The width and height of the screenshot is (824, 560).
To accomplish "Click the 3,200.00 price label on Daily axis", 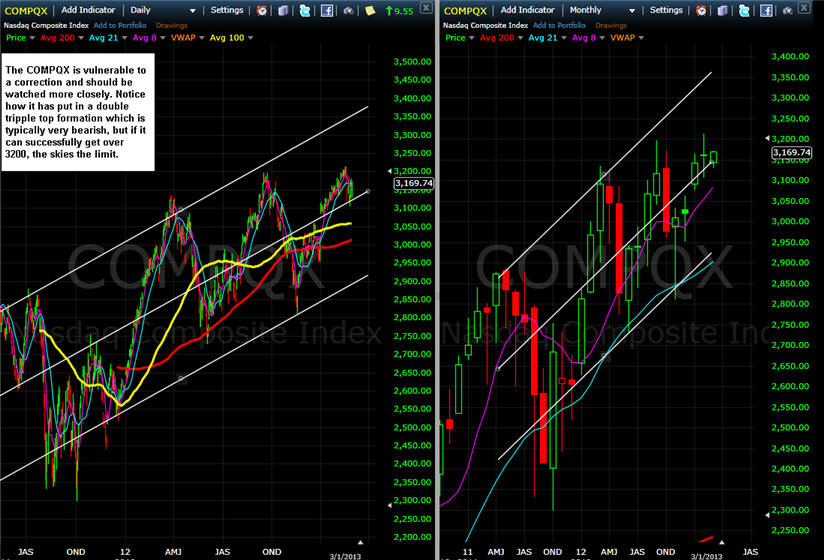I will pyautogui.click(x=413, y=171).
